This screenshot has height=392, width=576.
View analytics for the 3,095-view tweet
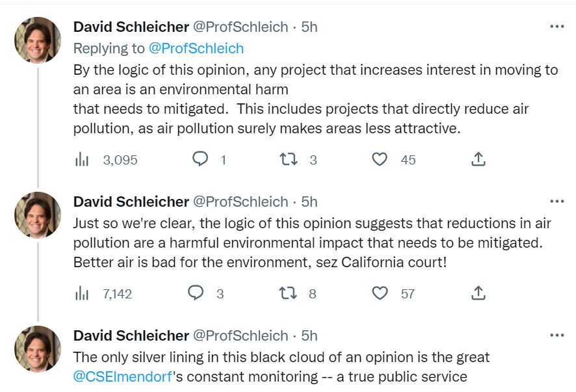pos(82,159)
